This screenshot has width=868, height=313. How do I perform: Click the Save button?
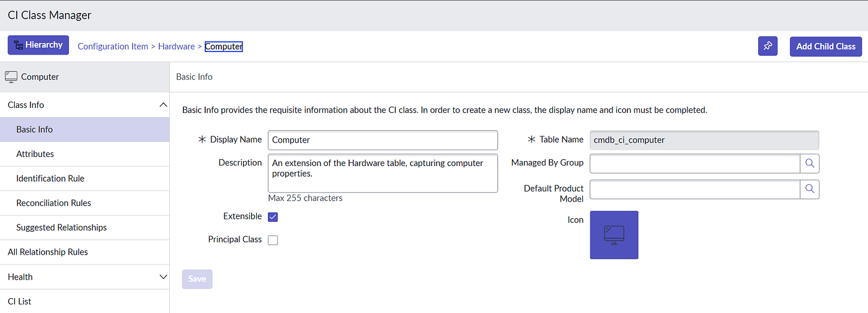click(x=197, y=279)
